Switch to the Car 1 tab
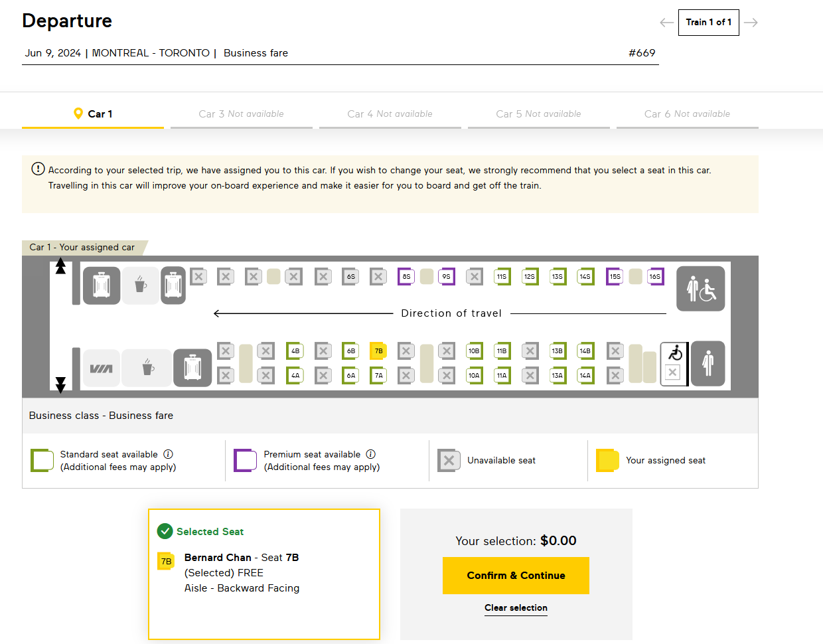 pyautogui.click(x=93, y=114)
